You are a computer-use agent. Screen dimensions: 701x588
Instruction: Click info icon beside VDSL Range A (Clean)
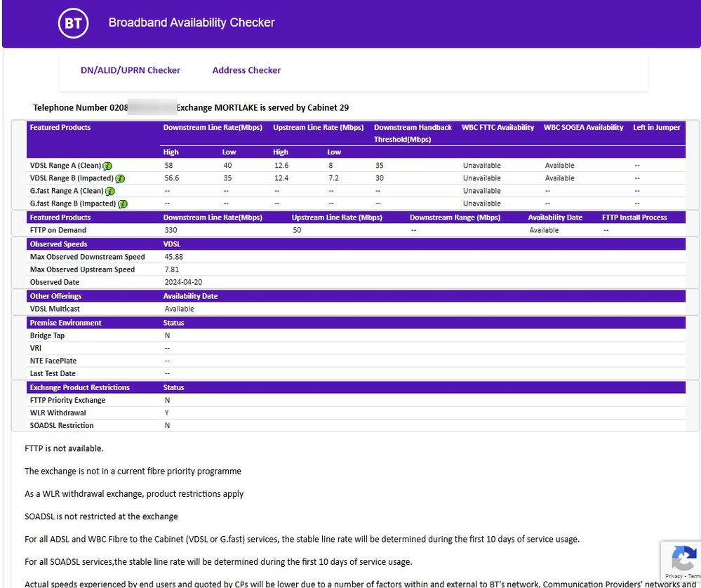click(107, 166)
